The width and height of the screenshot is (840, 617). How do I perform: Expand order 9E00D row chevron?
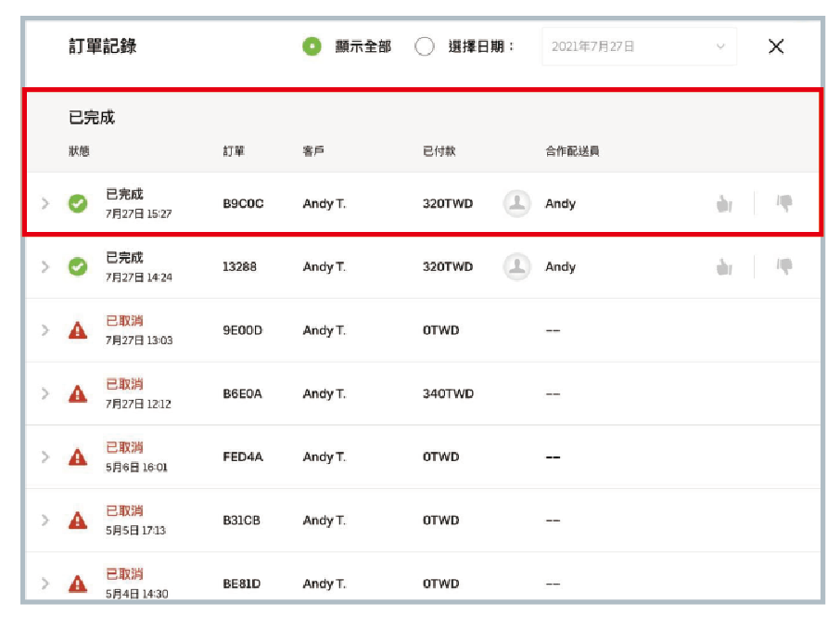pos(45,330)
